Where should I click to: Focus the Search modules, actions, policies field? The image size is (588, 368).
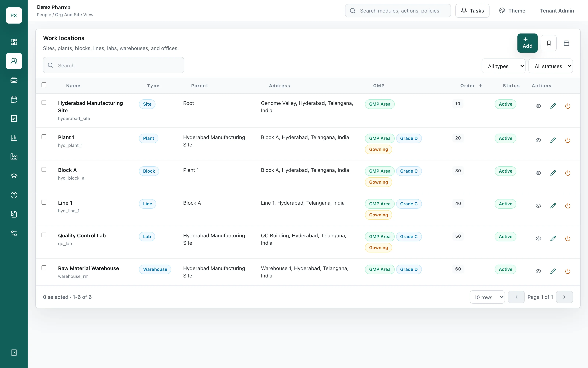(x=398, y=11)
